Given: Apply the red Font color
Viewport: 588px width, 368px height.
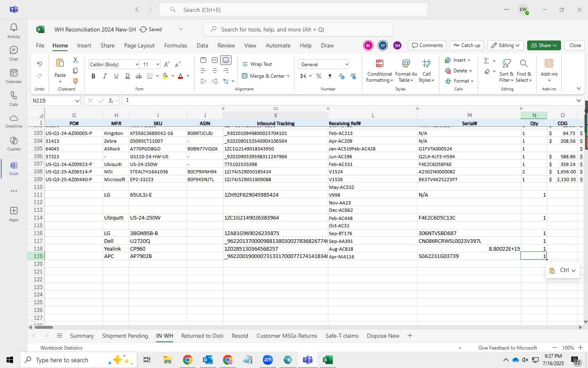Looking at the screenshot, I should click(x=180, y=76).
